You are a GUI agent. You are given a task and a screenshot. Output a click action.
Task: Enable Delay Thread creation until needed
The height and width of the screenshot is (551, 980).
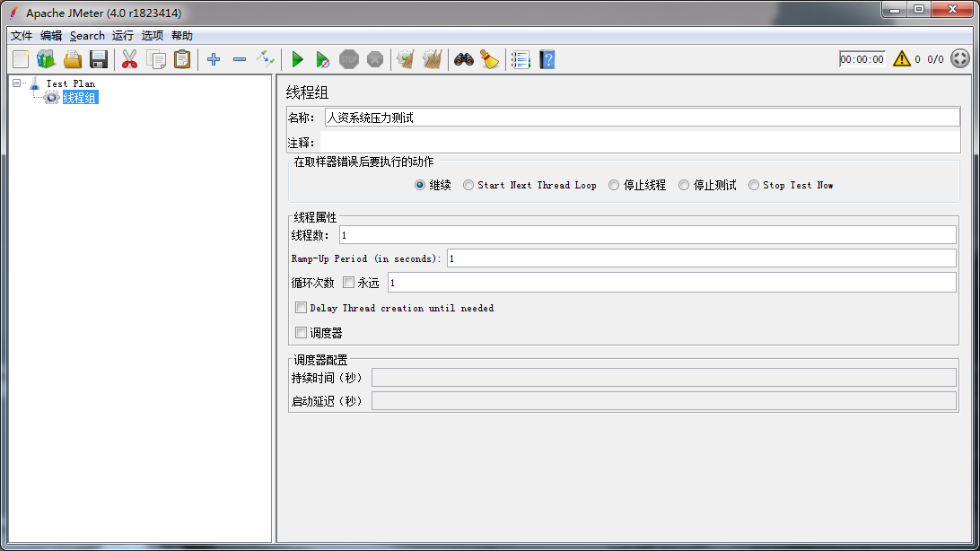pos(302,308)
